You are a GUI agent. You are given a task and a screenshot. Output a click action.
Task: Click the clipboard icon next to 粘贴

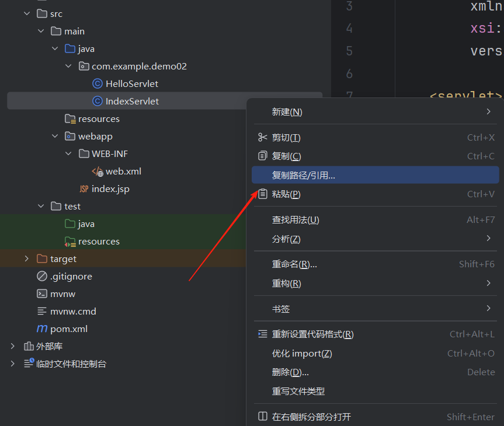pyautogui.click(x=263, y=194)
